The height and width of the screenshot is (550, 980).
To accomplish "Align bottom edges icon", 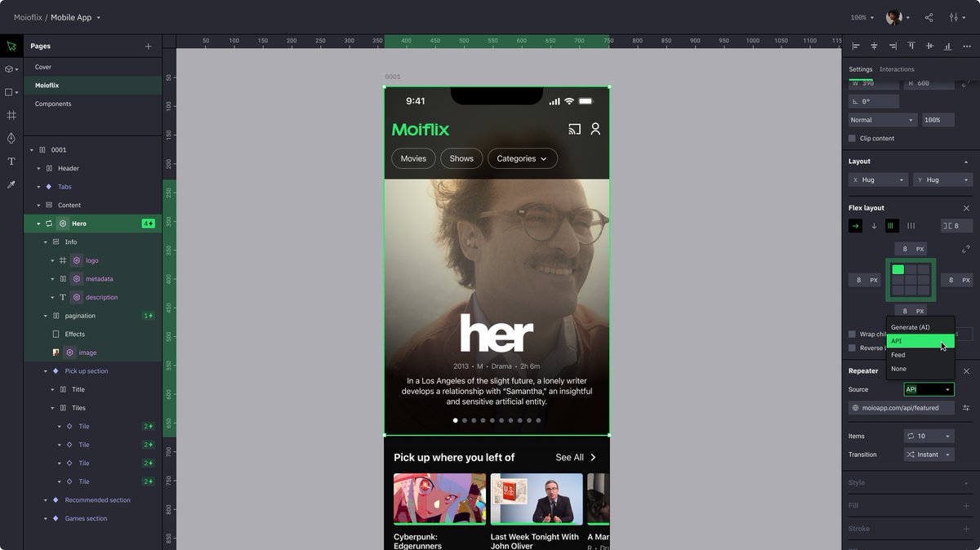I will click(x=948, y=47).
